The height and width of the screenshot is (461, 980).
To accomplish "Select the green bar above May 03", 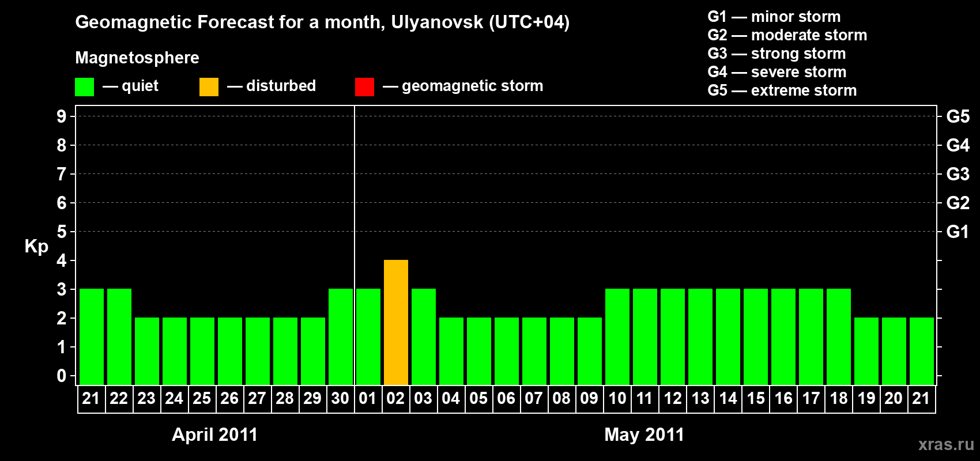I will pyautogui.click(x=424, y=337).
